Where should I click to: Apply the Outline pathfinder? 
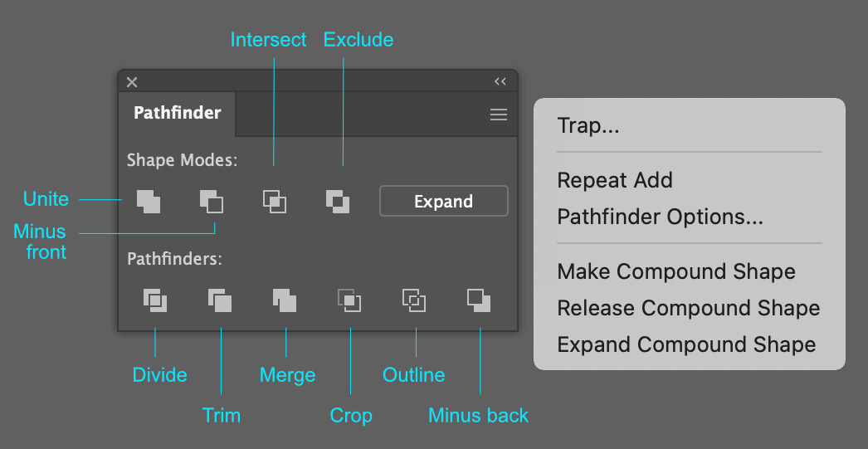414,300
